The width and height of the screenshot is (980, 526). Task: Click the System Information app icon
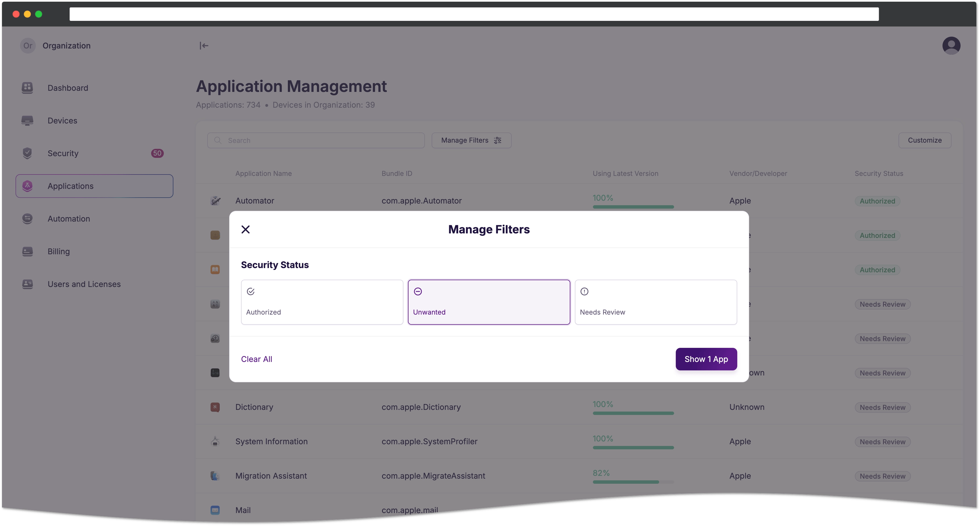click(x=215, y=441)
